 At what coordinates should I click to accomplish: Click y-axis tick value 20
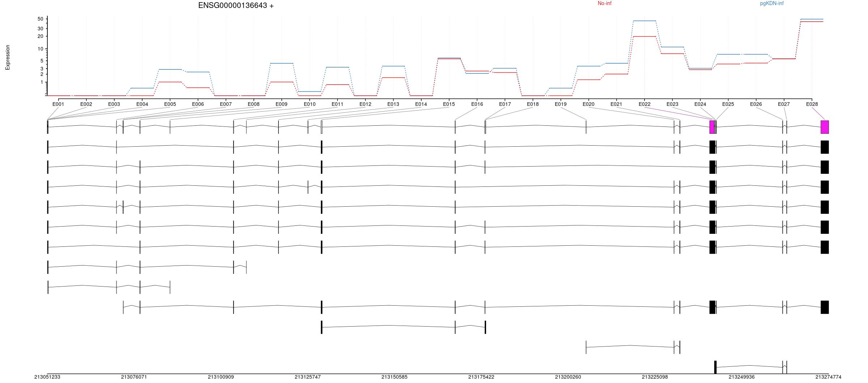(41, 36)
